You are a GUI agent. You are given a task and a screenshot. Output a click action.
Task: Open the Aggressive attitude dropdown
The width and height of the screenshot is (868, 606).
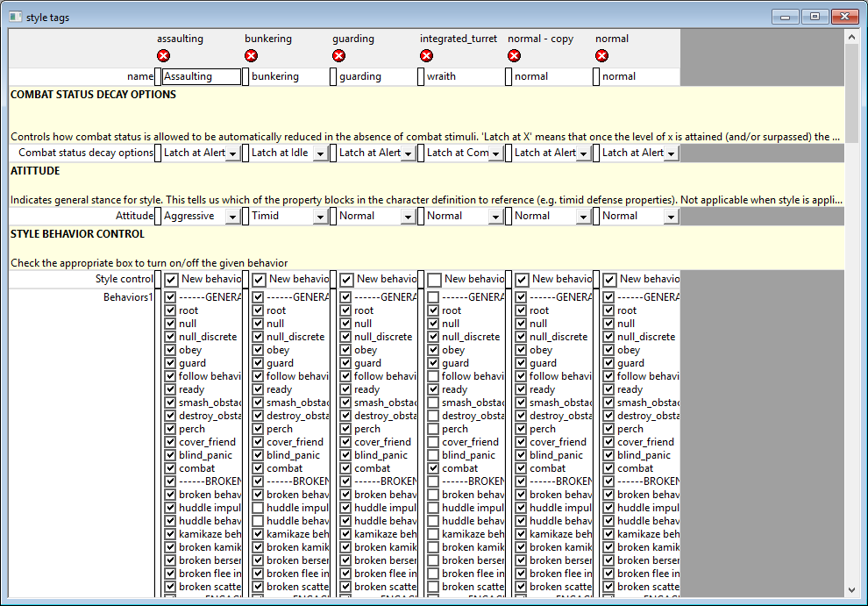(x=233, y=217)
